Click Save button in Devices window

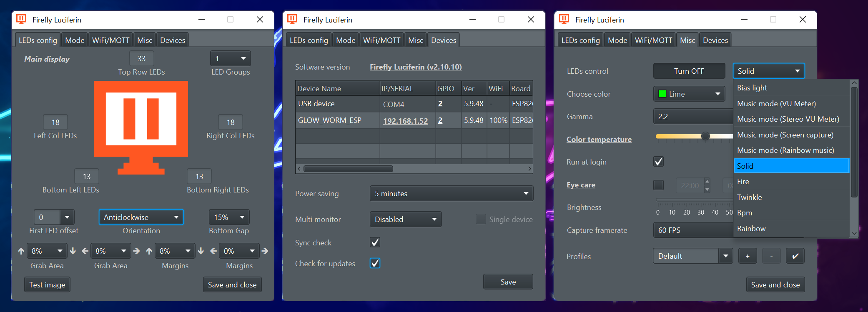pyautogui.click(x=508, y=282)
